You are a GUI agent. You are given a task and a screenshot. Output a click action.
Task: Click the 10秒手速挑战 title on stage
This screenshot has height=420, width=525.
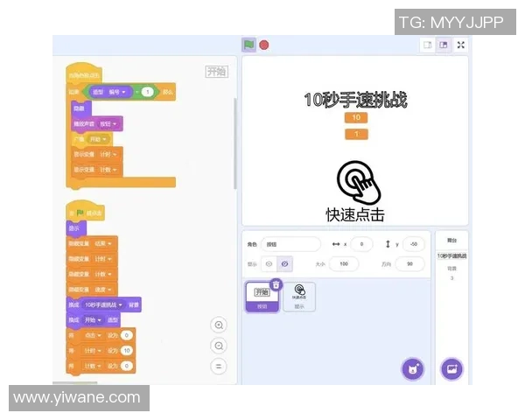pyautogui.click(x=355, y=100)
